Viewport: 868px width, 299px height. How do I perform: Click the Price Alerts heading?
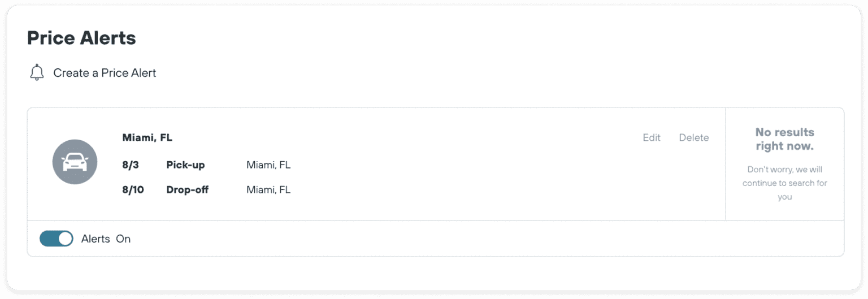point(81,38)
